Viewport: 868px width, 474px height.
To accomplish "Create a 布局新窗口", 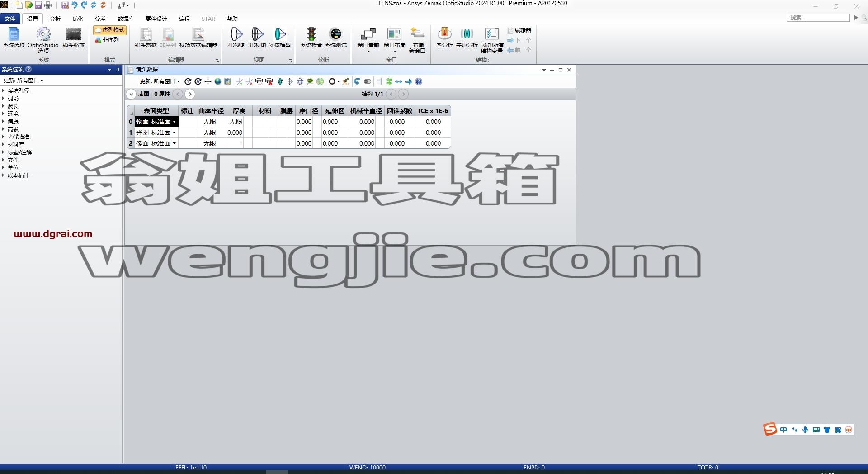I will [x=417, y=40].
